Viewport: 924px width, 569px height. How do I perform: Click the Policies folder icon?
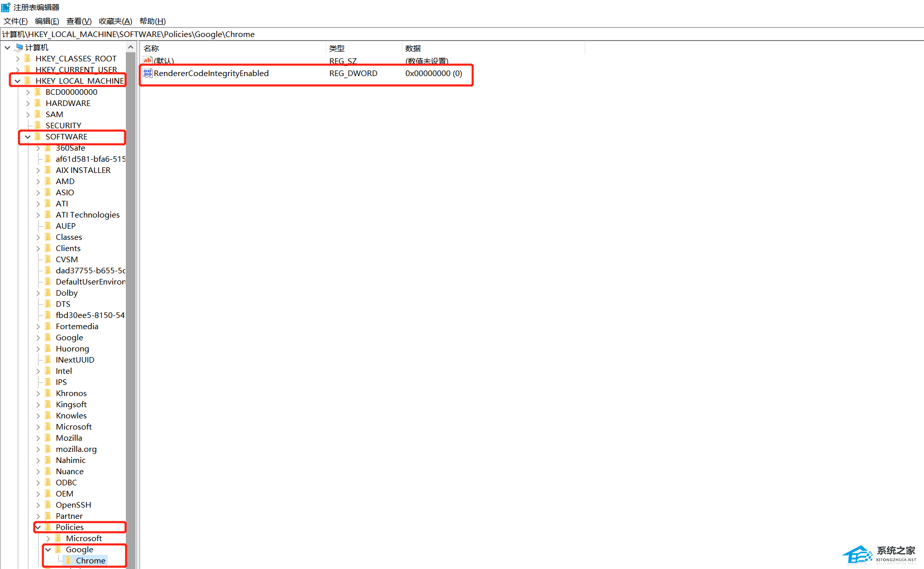tap(49, 527)
